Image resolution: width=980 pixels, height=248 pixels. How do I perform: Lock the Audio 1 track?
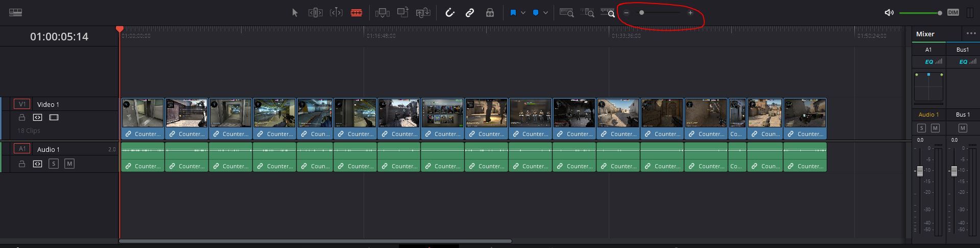coord(21,164)
